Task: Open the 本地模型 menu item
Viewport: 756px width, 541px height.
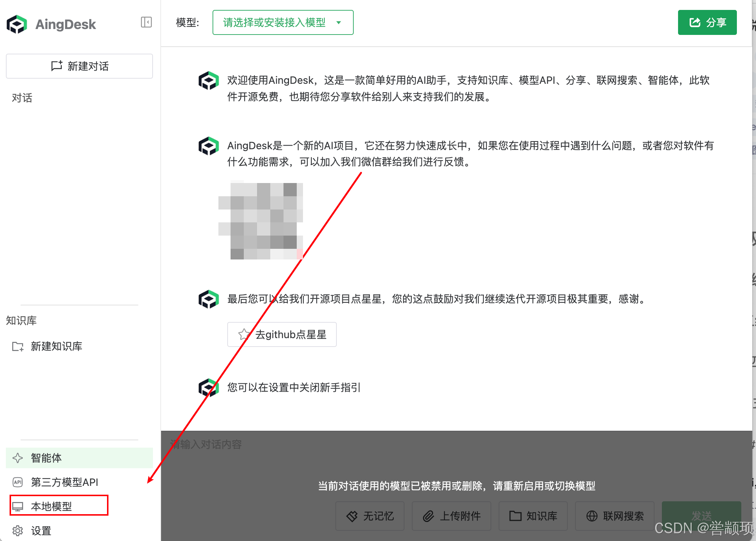Action: 51,506
